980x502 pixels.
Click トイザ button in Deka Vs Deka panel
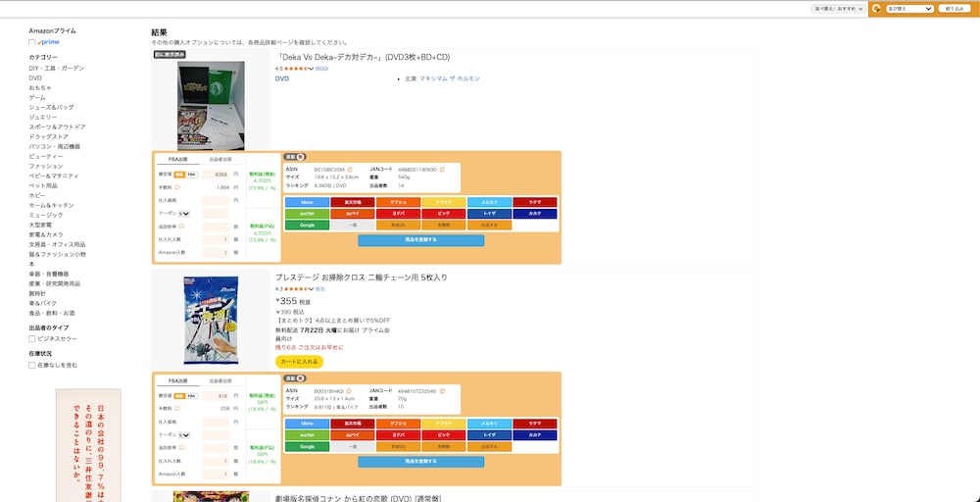click(489, 214)
